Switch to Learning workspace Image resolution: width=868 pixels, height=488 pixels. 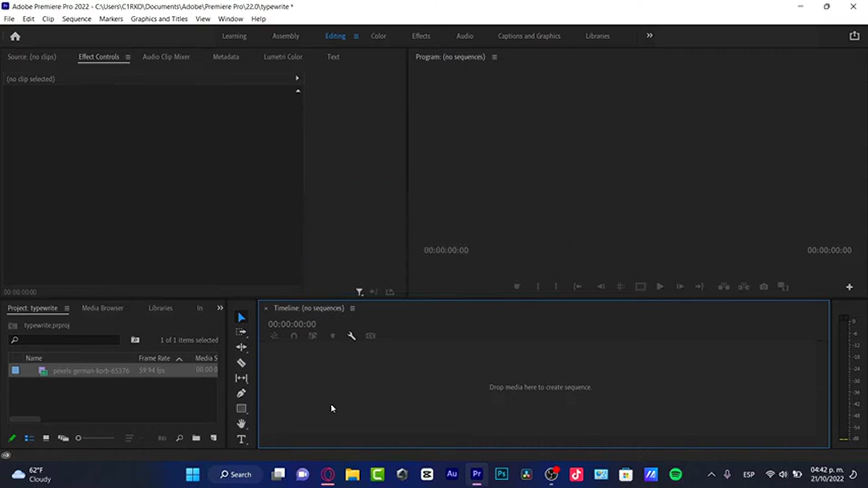click(234, 36)
